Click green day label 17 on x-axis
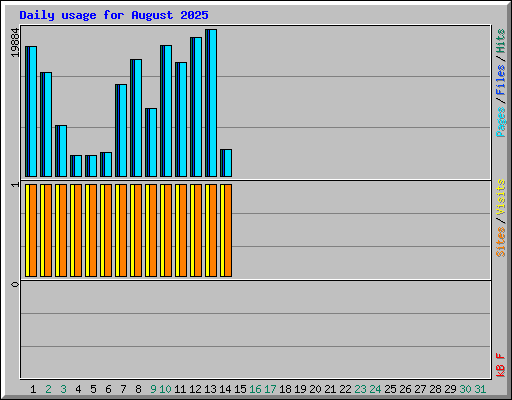Image resolution: width=512 pixels, height=400 pixels. point(270,389)
